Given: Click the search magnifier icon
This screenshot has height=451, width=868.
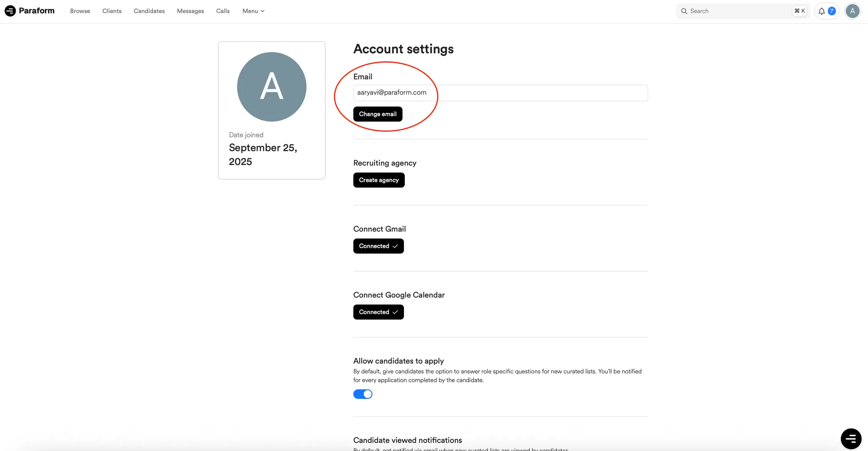Looking at the screenshot, I should coord(684,11).
